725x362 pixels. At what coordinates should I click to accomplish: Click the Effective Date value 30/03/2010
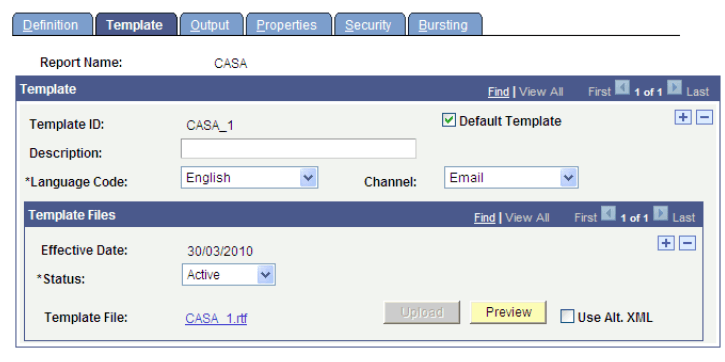point(220,252)
